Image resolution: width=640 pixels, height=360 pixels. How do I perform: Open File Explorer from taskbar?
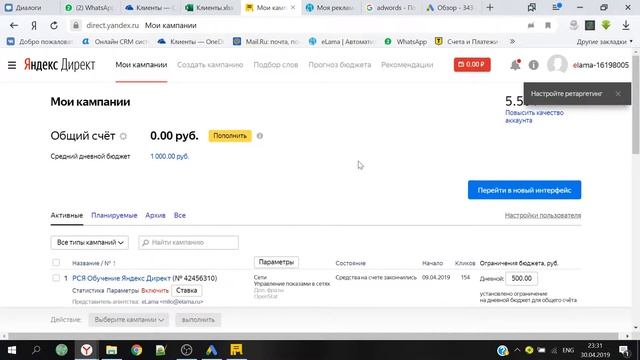click(111, 350)
